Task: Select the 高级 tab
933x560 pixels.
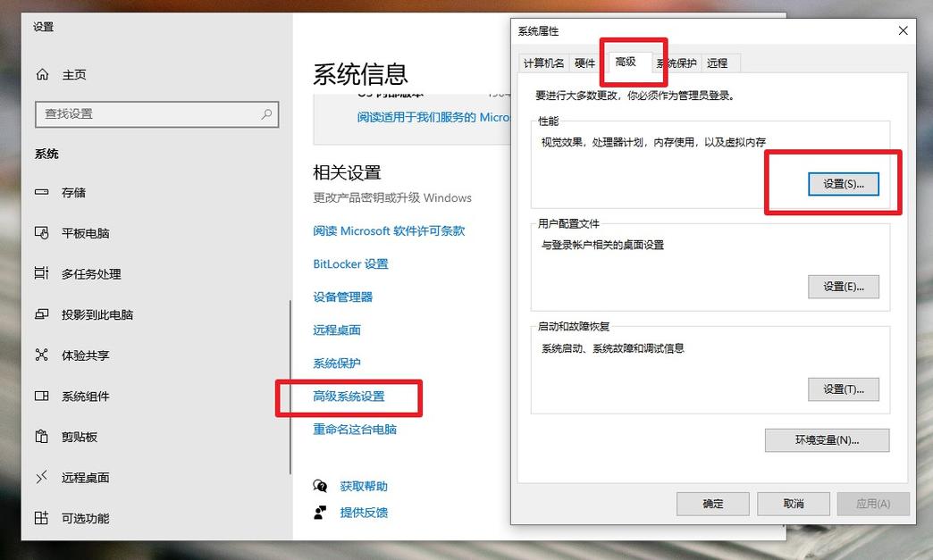Action: [626, 62]
